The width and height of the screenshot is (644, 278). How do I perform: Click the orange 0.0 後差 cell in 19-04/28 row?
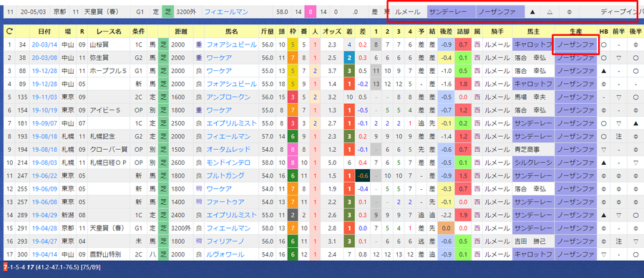[x=446, y=229]
